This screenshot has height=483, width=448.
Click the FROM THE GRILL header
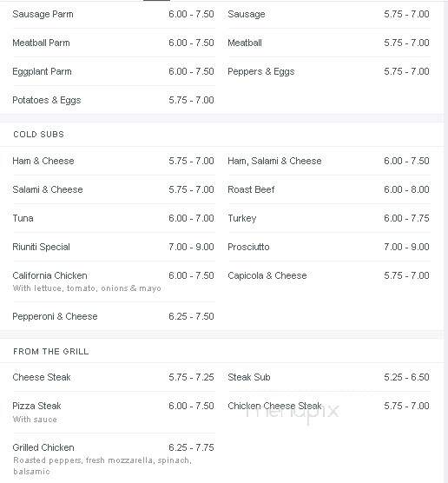(51, 352)
